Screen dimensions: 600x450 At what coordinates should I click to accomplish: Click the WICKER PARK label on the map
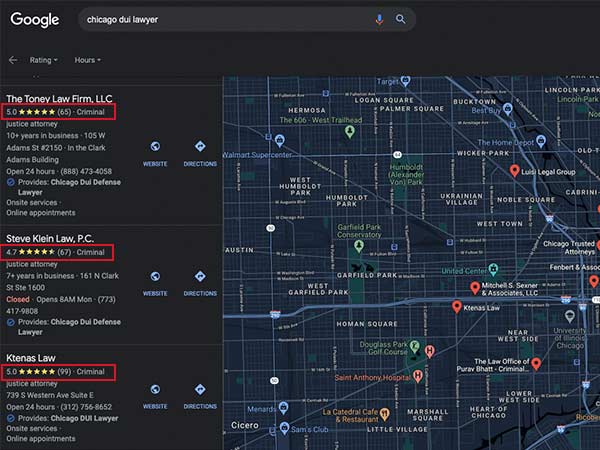[483, 153]
